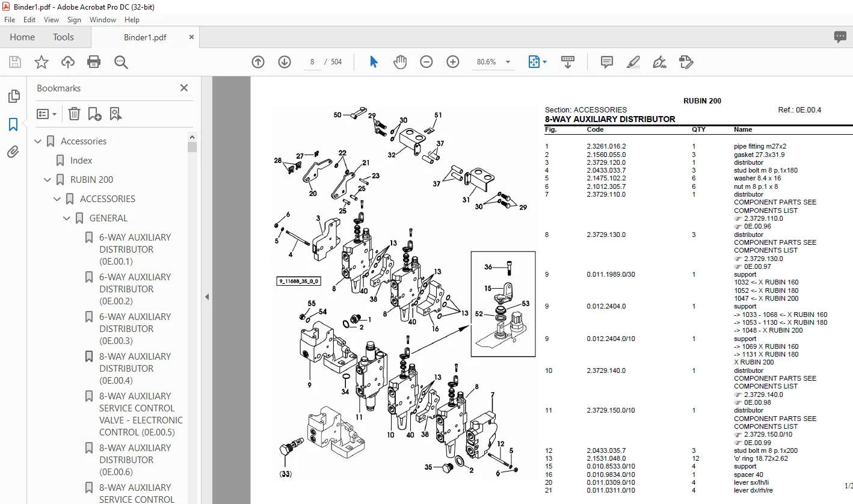The height and width of the screenshot is (504, 853).
Task: Go to the previous page with the up arrow
Action: click(x=258, y=62)
